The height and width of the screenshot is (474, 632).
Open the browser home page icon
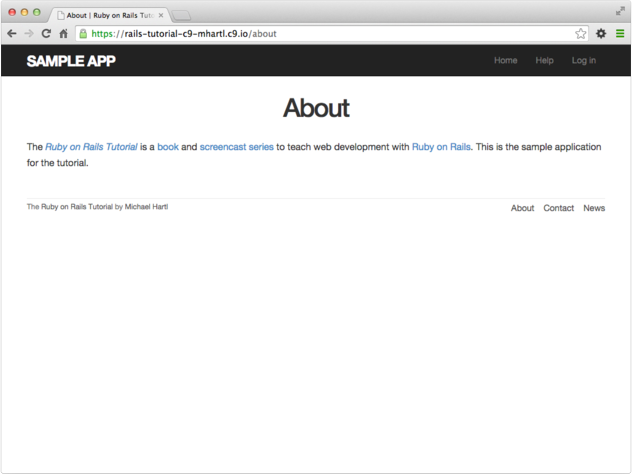point(63,33)
